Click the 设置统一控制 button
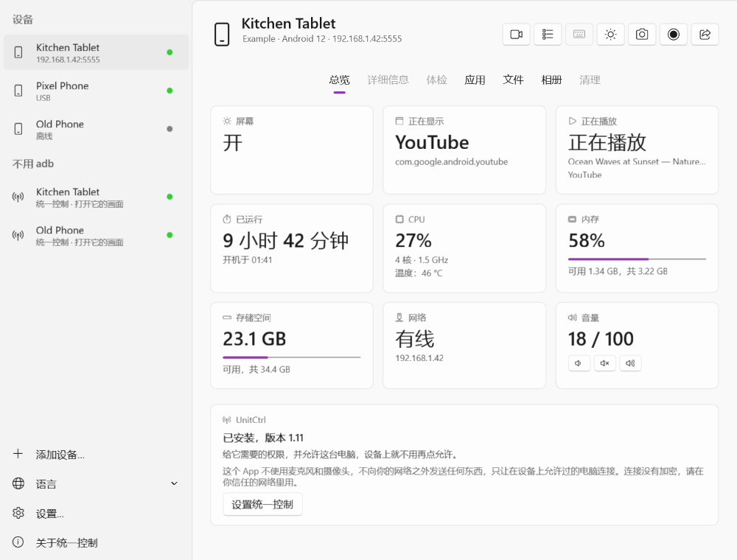Screen dimensions: 737x560 262,505
